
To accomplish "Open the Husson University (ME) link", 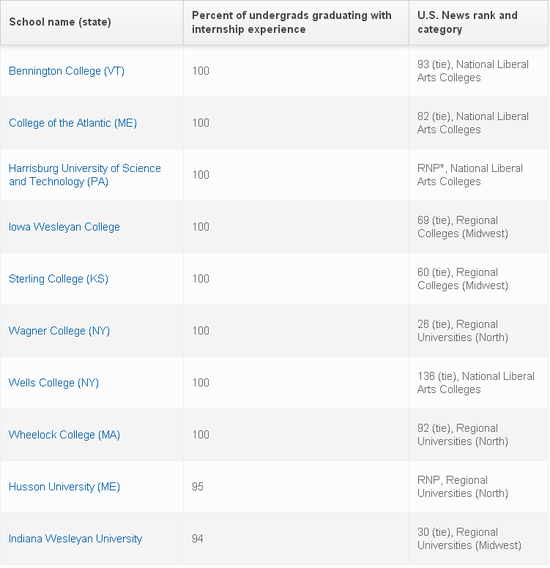I will [x=64, y=487].
